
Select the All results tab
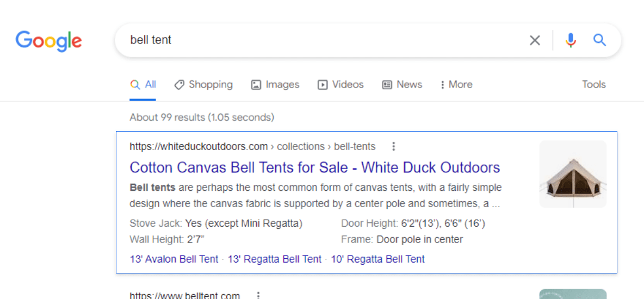coord(143,85)
